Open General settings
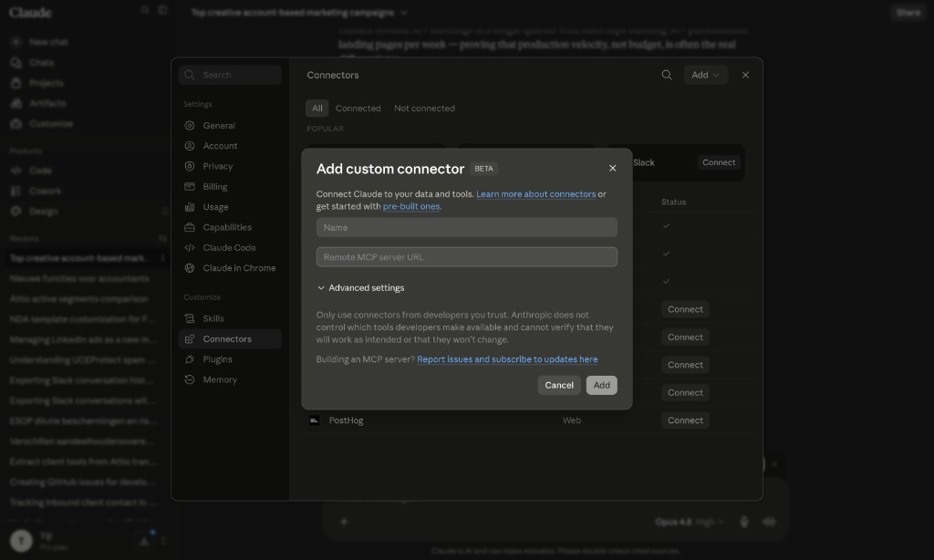Screen dimensions: 934x560 pyautogui.click(x=230, y=126)
